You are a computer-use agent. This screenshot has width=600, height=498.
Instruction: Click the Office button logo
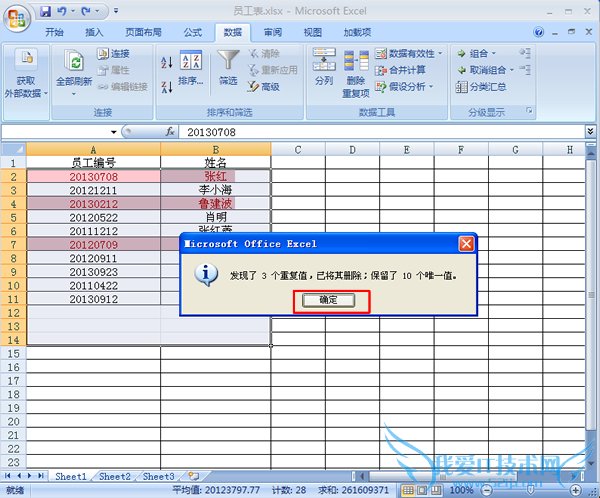16,18
